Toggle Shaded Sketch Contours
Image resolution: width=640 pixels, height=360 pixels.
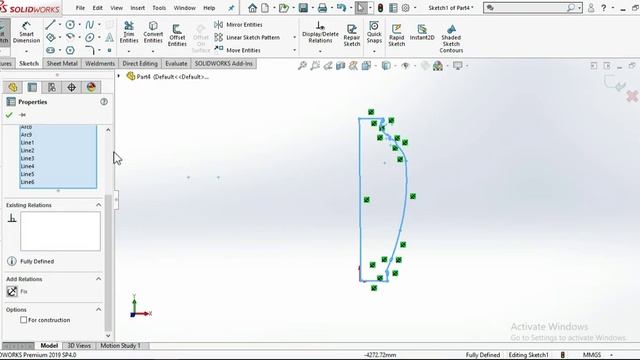451,38
